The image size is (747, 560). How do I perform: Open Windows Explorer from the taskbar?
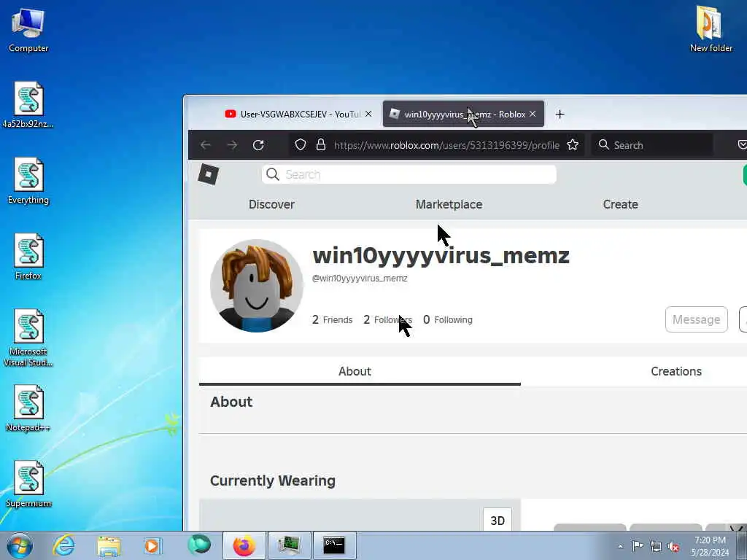click(x=109, y=545)
